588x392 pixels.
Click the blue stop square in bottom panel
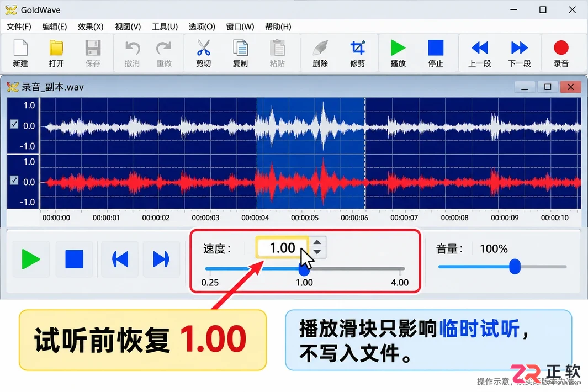pyautogui.click(x=74, y=259)
